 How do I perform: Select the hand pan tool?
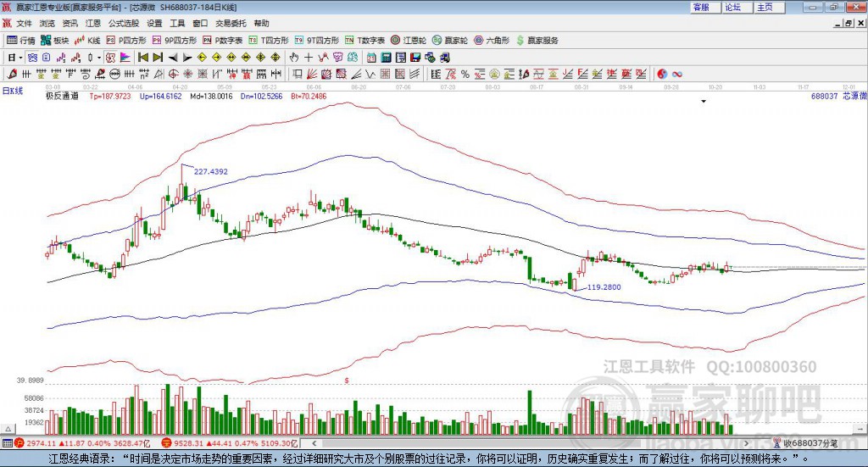tap(294, 58)
